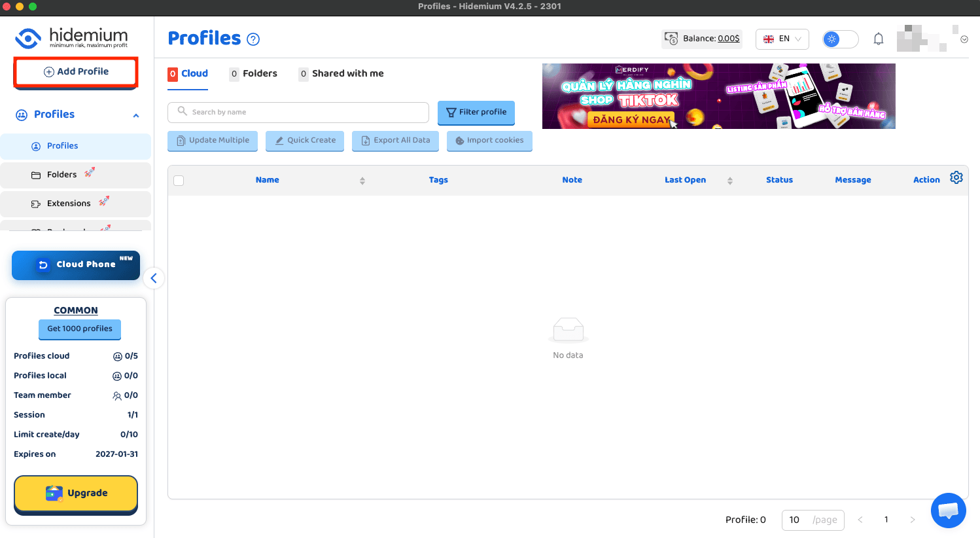Open the EN language dropdown
This screenshot has height=538, width=980.
click(782, 39)
